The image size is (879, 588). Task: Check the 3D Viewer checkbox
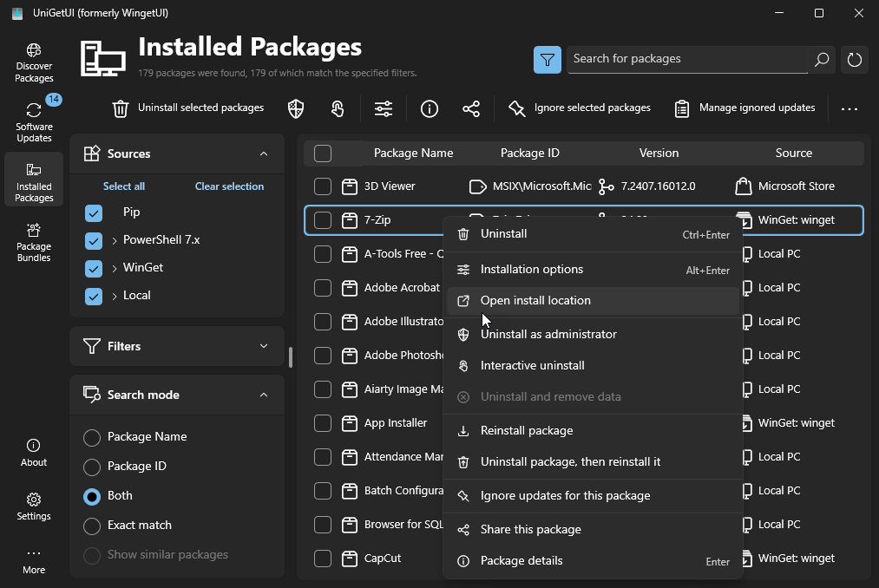pyautogui.click(x=323, y=186)
